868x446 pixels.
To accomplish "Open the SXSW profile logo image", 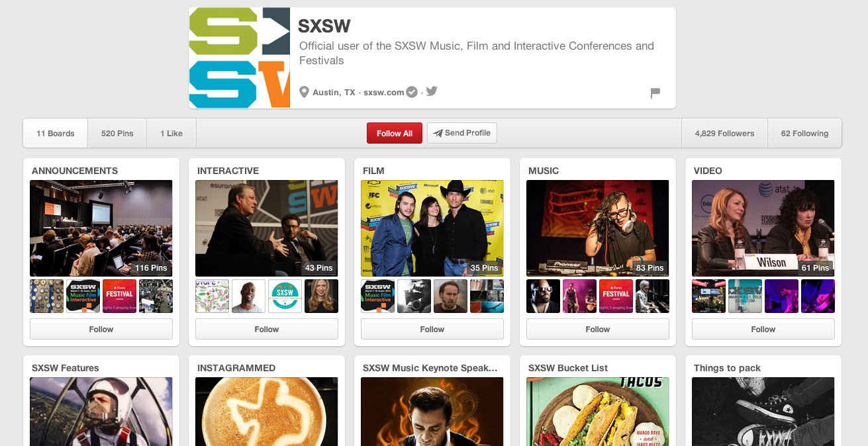I will [240, 58].
